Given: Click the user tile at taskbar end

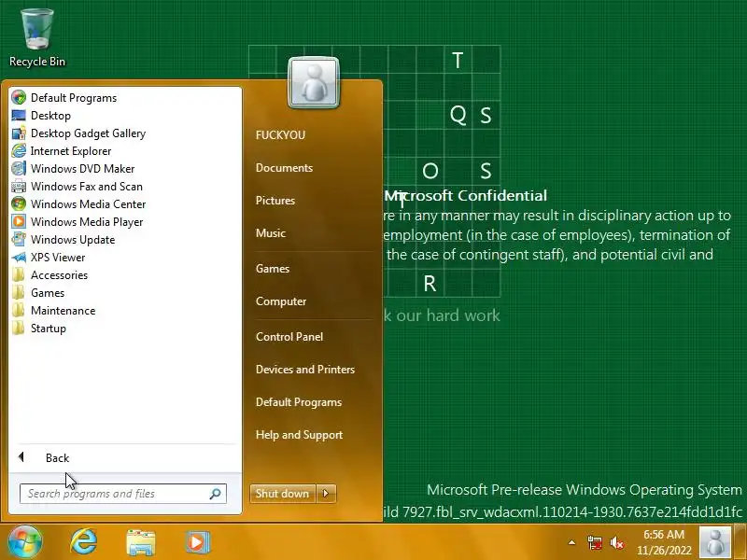Looking at the screenshot, I should tap(715, 542).
